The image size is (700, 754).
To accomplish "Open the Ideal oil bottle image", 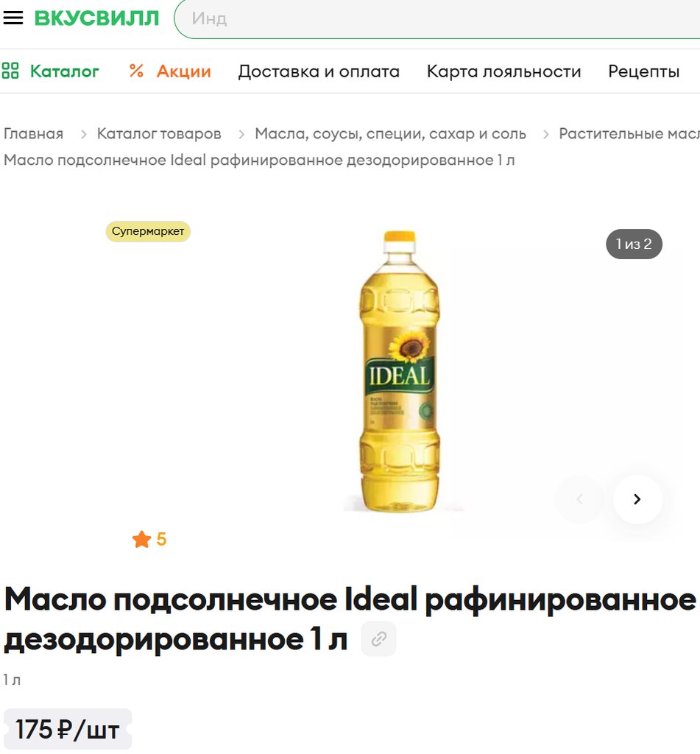I will point(400,372).
